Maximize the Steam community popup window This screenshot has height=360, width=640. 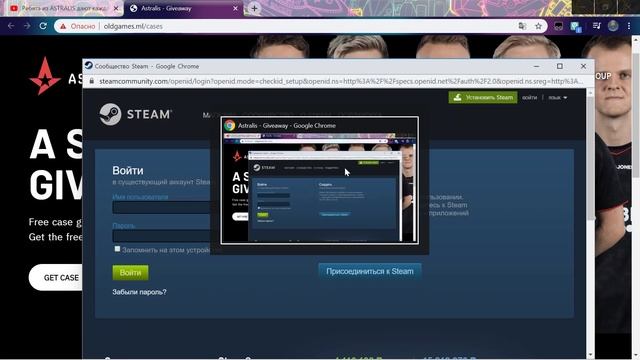pyautogui.click(x=560, y=66)
